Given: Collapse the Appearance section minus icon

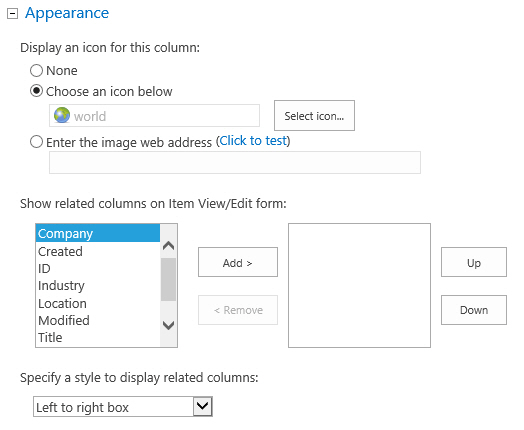Looking at the screenshot, I should point(12,14).
